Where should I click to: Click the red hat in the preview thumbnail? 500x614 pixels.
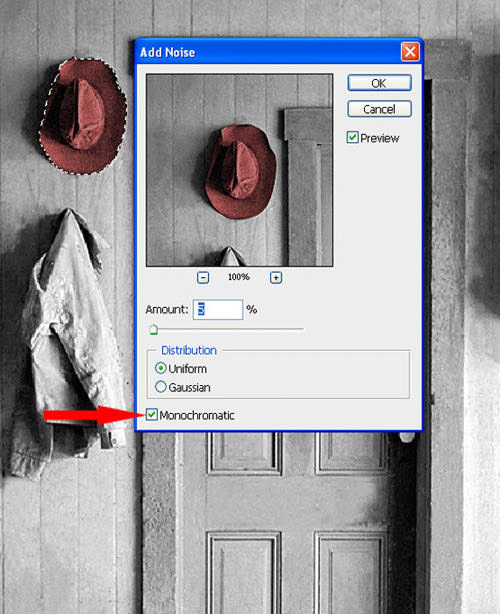pos(240,172)
